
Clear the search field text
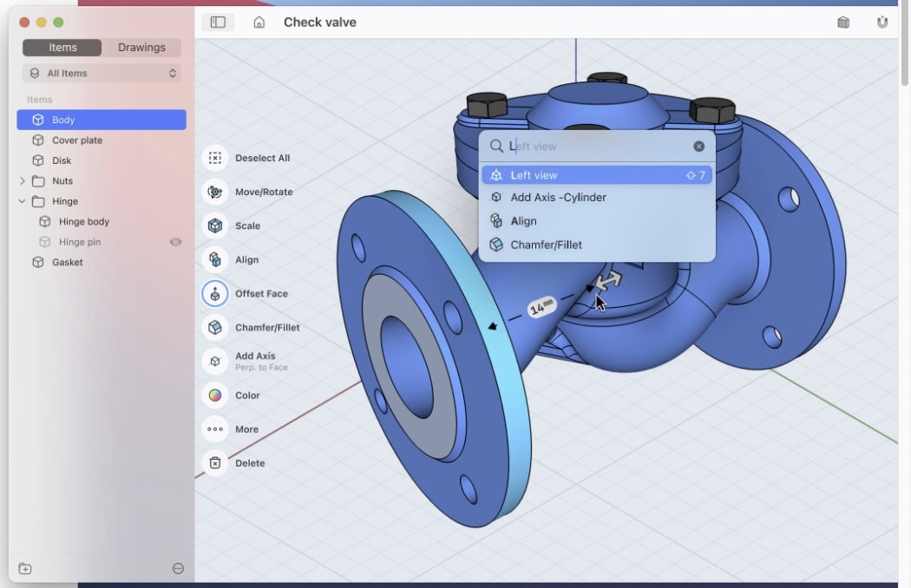click(x=699, y=147)
